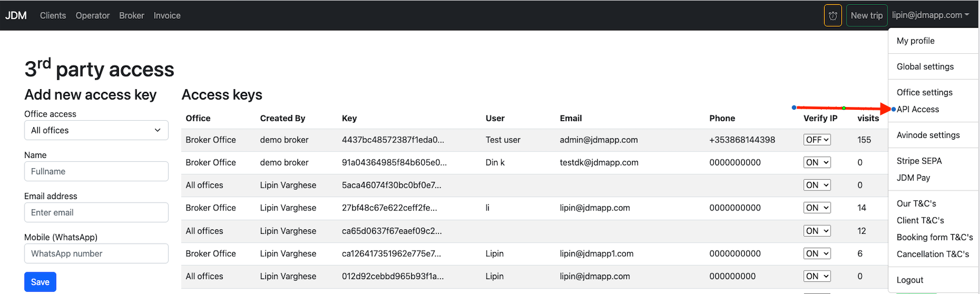Select API Access from the user menu
The width and height of the screenshot is (980, 294).
tap(918, 109)
